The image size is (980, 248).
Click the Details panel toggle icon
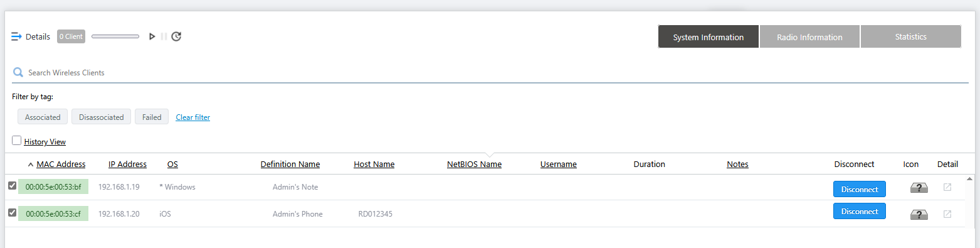tap(17, 36)
